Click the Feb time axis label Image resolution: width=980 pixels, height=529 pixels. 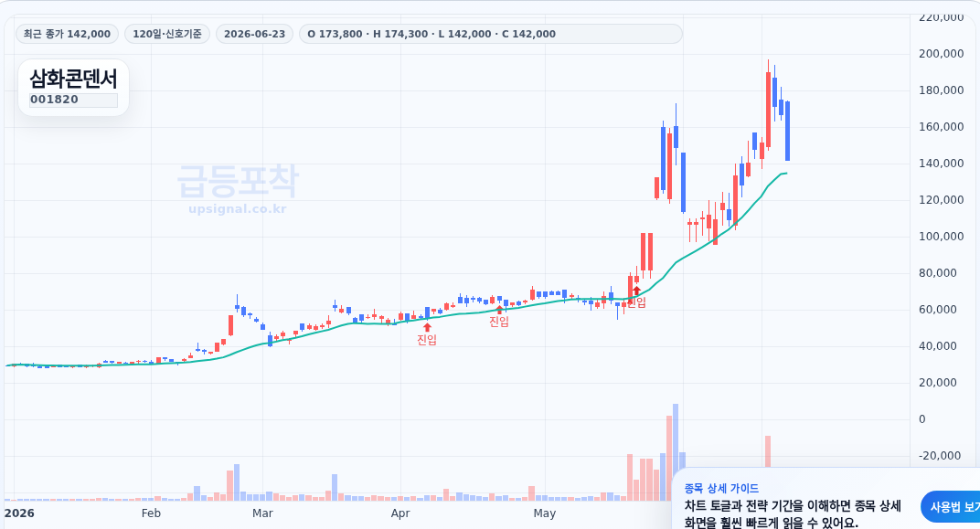[151, 513]
